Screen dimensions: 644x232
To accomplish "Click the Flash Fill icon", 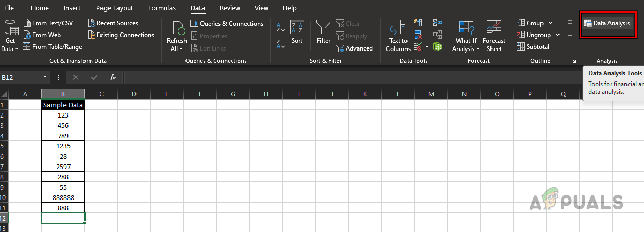I will (x=418, y=23).
